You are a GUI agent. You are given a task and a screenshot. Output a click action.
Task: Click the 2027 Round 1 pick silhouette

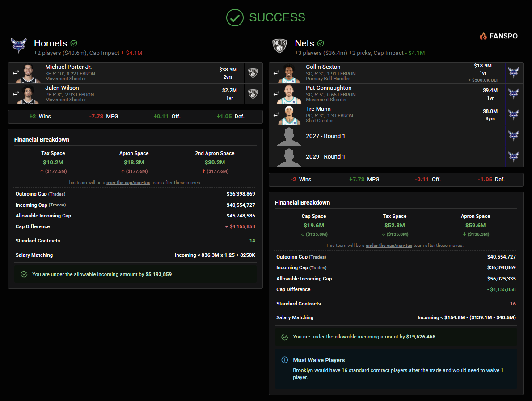pos(289,137)
